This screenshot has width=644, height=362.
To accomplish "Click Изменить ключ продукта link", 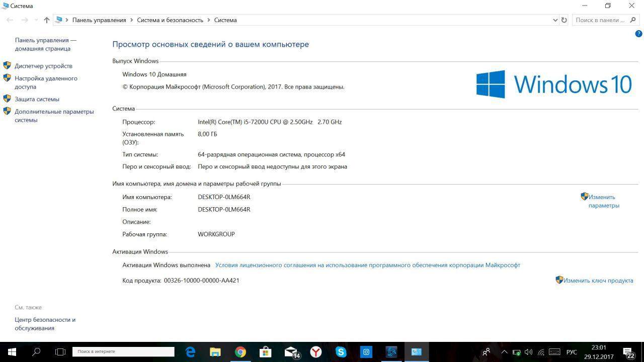I will point(598,281).
